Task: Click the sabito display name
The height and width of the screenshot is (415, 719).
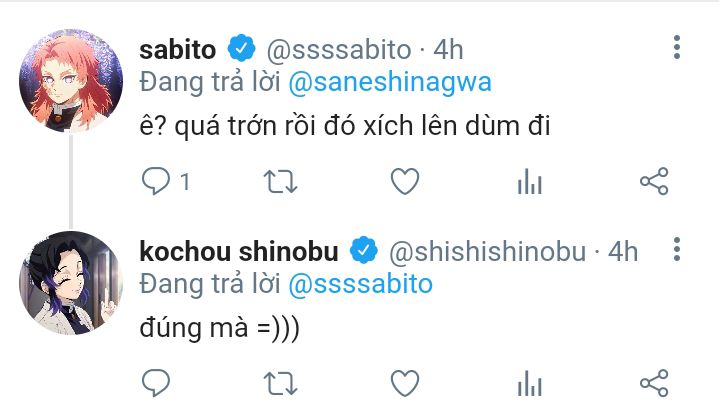Action: (180, 47)
